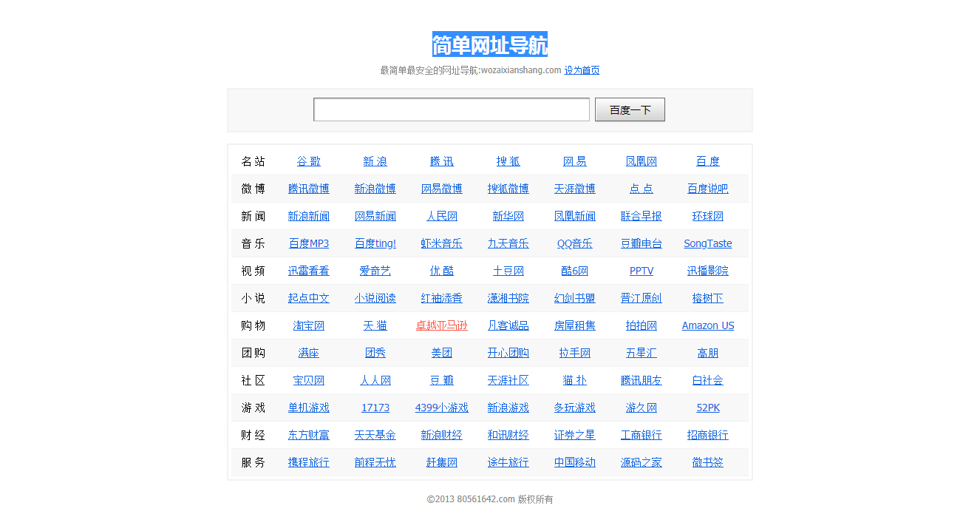Visit the 网易 link

[575, 161]
